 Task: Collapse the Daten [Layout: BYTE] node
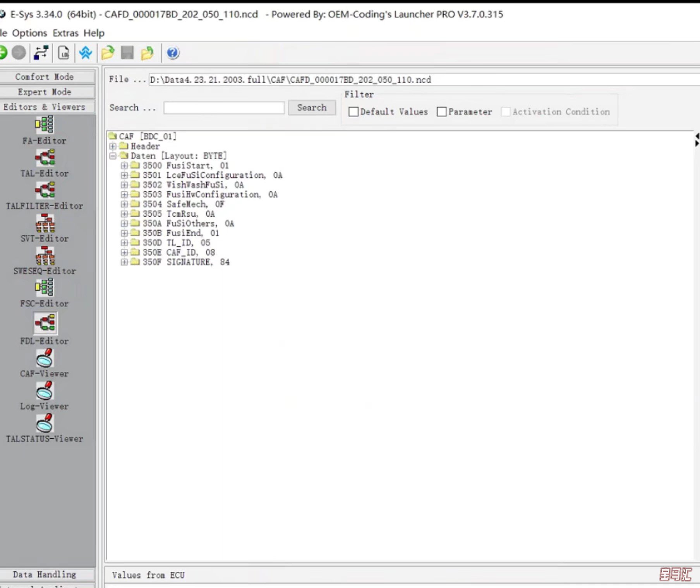(113, 156)
